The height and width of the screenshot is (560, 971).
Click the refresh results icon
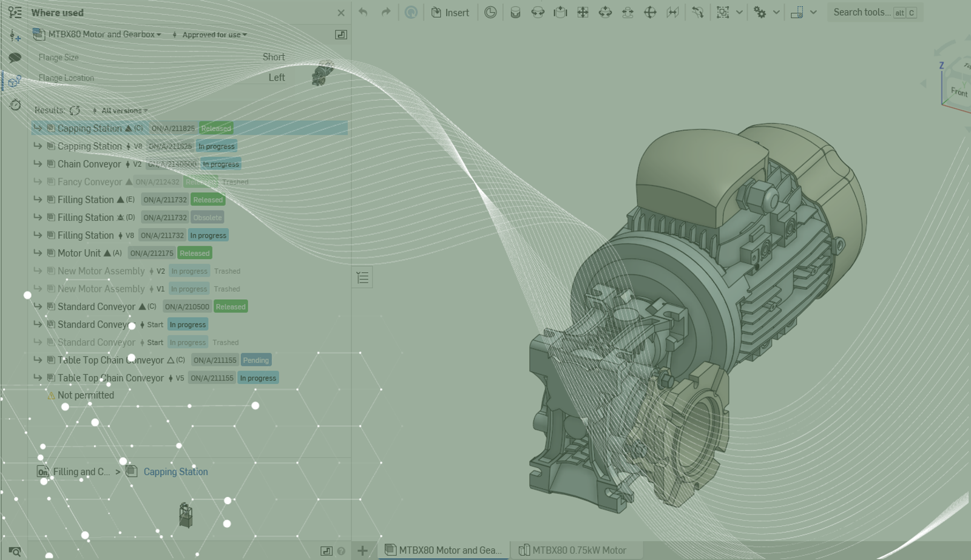(x=75, y=110)
